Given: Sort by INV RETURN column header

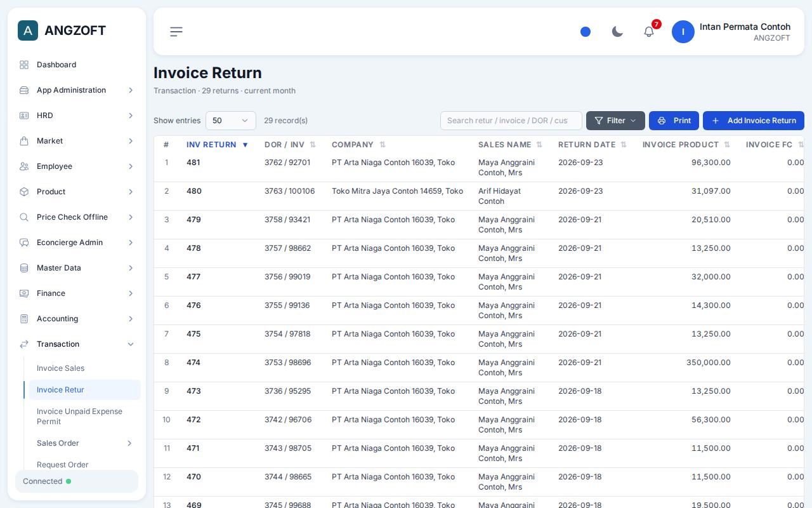Looking at the screenshot, I should [x=217, y=145].
